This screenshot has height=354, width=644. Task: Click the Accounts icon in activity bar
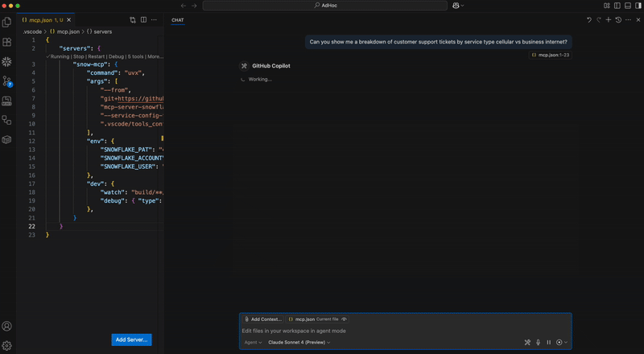coord(7,327)
